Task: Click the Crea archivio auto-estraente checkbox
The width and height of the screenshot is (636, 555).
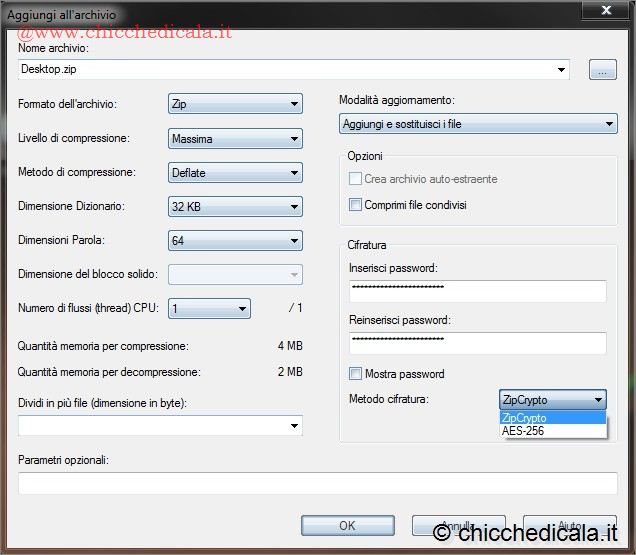Action: point(355,179)
